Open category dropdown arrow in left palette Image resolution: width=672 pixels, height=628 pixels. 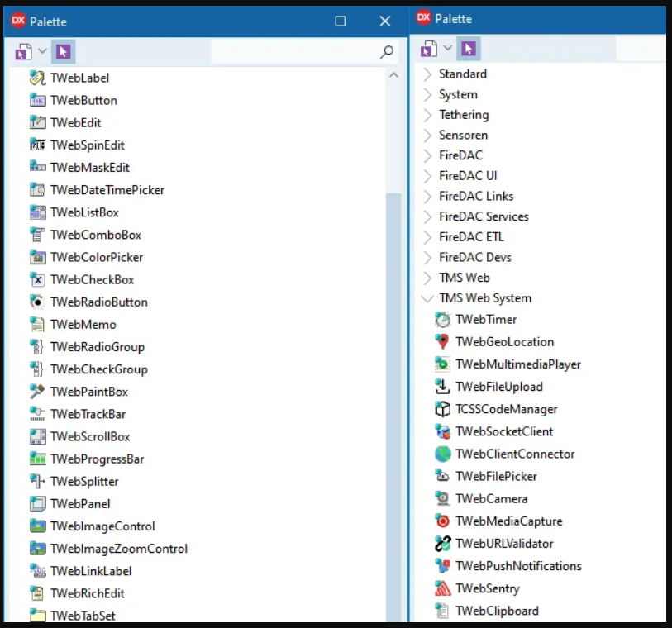tap(42, 51)
